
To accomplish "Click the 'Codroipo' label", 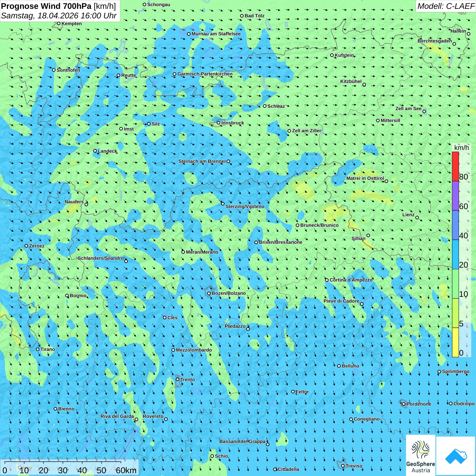I will pos(464,404).
